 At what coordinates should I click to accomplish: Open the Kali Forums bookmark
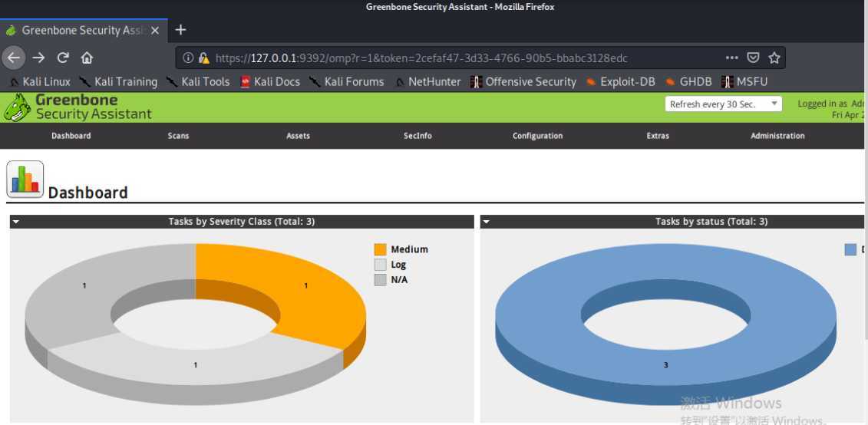[347, 82]
